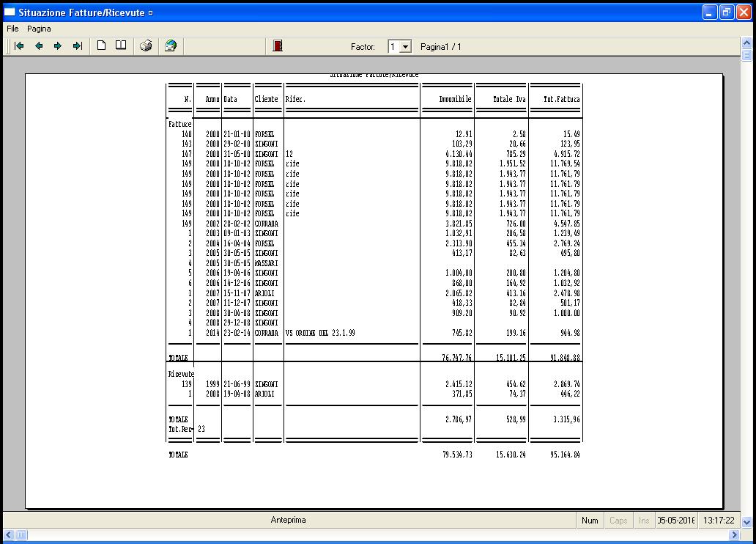Click the Ricevute total 3.315,96
This screenshot has height=544, width=756.
pyautogui.click(x=566, y=419)
